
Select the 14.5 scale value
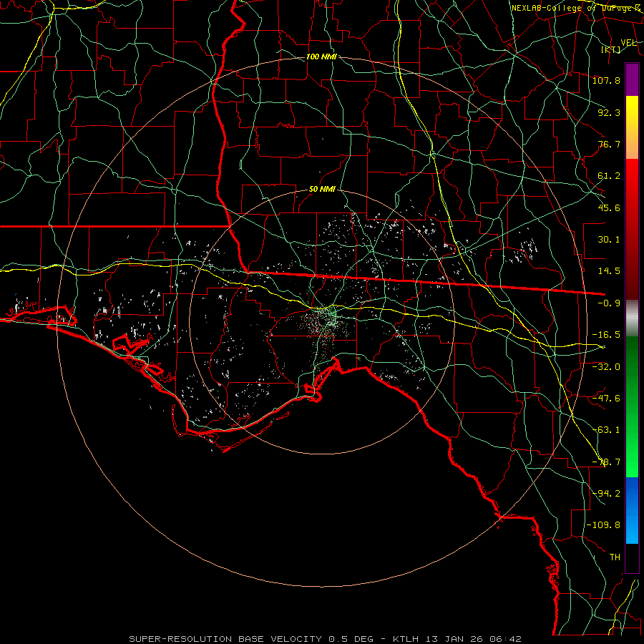609,271
